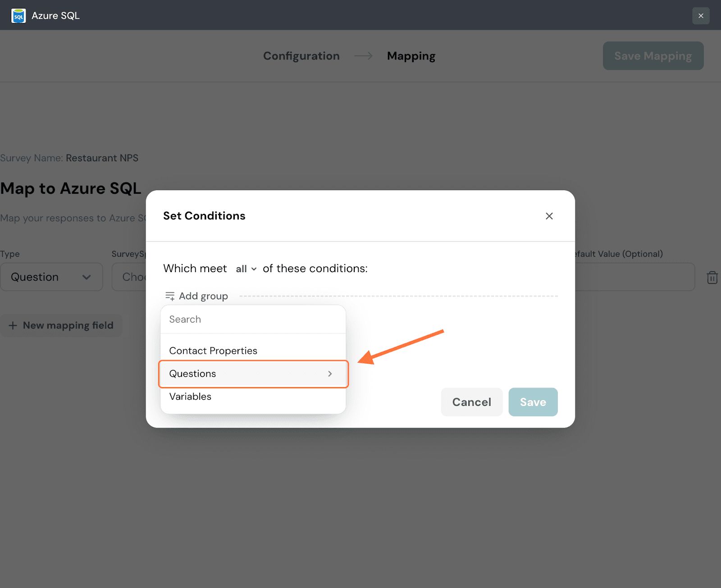This screenshot has height=588, width=721.
Task: Go to the Configuration step
Action: [301, 56]
